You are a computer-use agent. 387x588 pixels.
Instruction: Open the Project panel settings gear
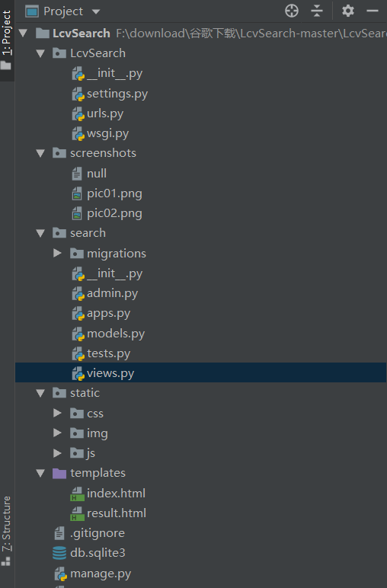(348, 11)
